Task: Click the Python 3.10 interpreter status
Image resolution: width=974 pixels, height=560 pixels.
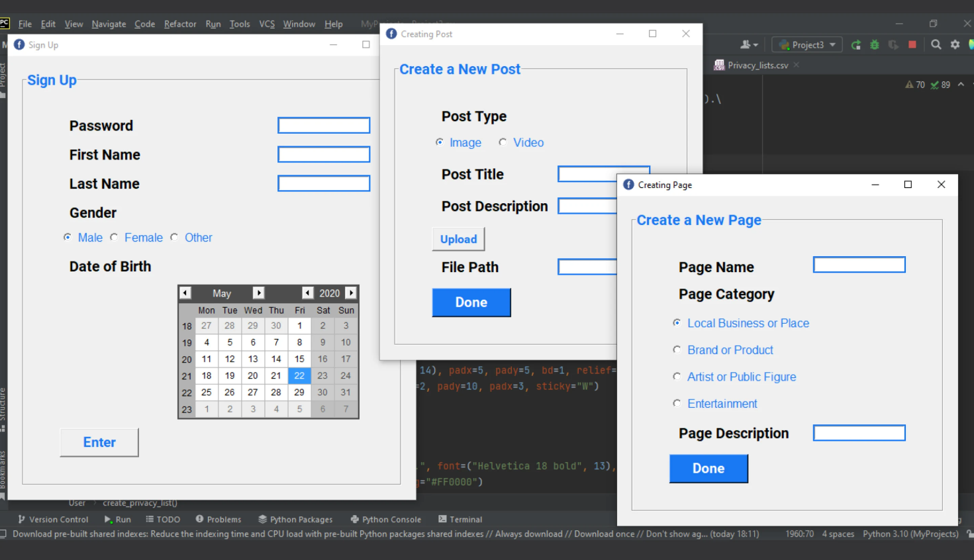Action: coord(910,534)
